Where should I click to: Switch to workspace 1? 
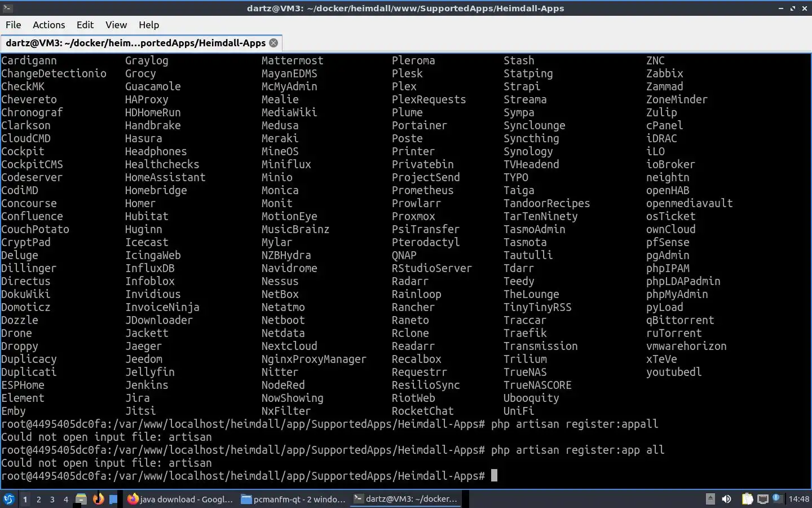pyautogui.click(x=25, y=499)
